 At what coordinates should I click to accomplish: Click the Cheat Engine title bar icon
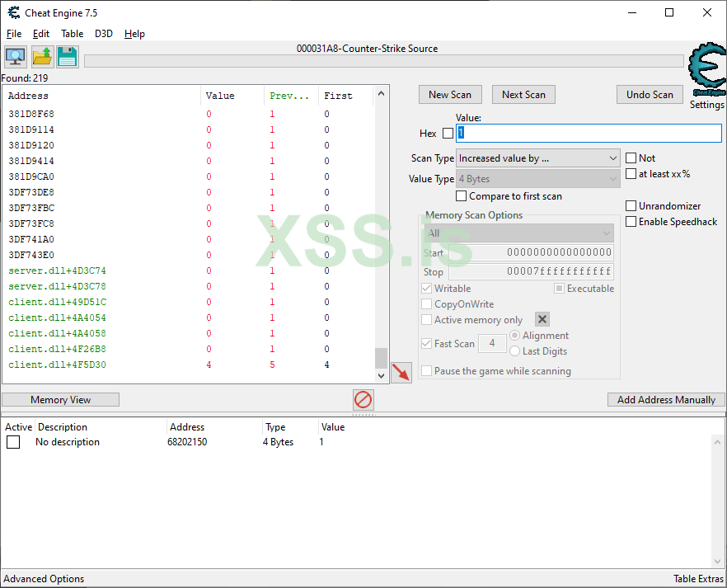(14, 12)
